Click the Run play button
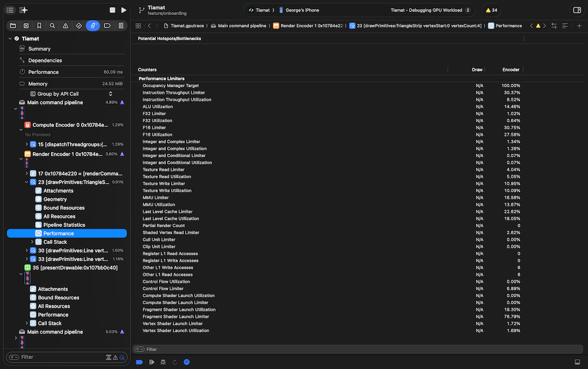The width and height of the screenshot is (588, 369). tap(123, 10)
